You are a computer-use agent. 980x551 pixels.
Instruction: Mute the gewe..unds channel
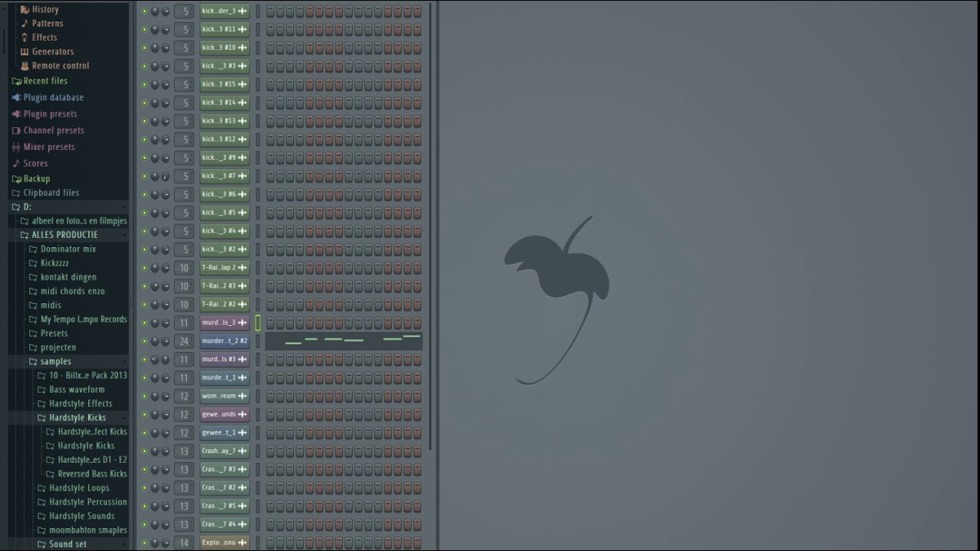[x=144, y=415]
